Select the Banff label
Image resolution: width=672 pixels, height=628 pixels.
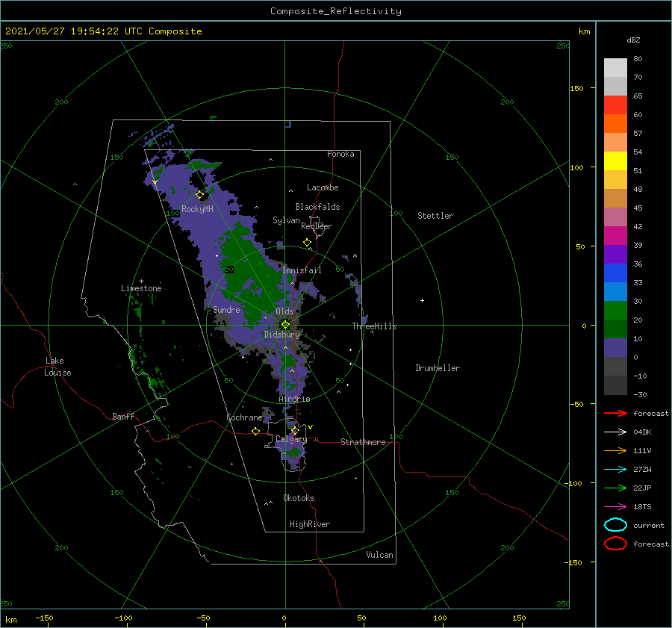(123, 416)
